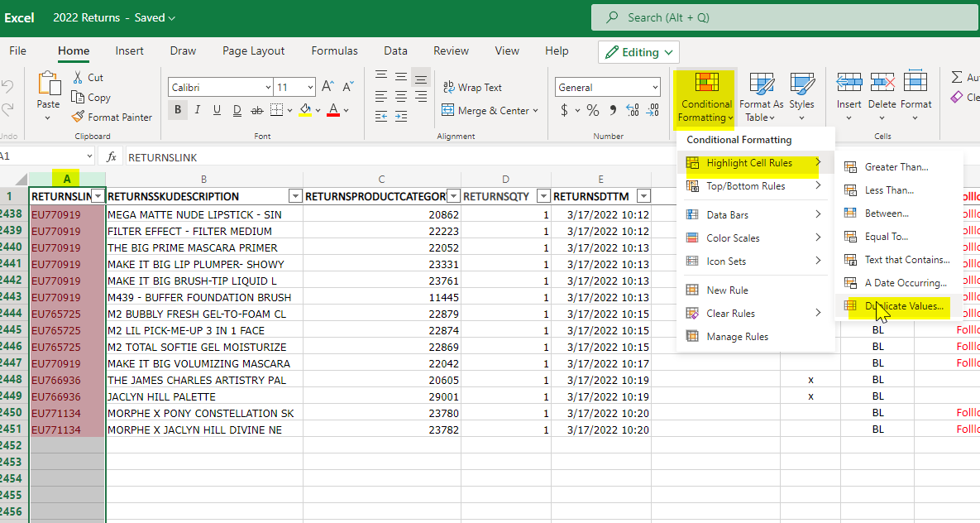Image resolution: width=980 pixels, height=523 pixels.
Task: Click the Paste clipboard icon
Action: (48, 84)
